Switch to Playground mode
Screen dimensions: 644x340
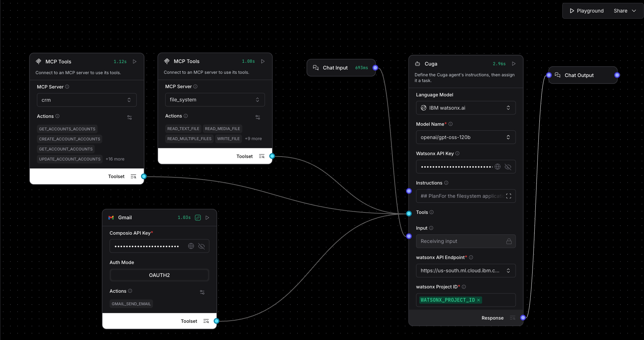tap(586, 10)
